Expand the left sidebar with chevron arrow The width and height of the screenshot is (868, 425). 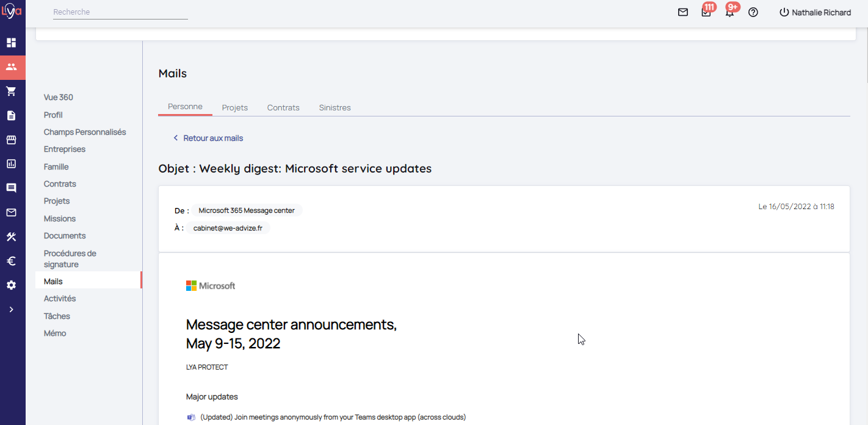pyautogui.click(x=11, y=310)
